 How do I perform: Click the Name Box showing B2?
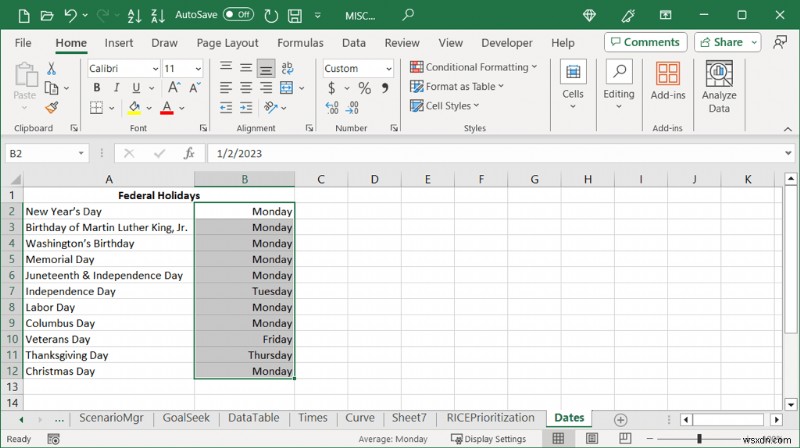point(46,154)
